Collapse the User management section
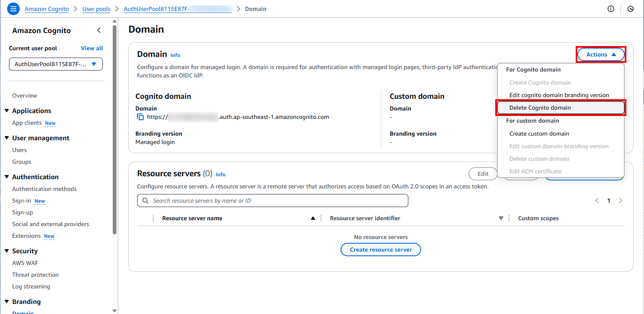This screenshot has width=644, height=314. tap(7, 138)
